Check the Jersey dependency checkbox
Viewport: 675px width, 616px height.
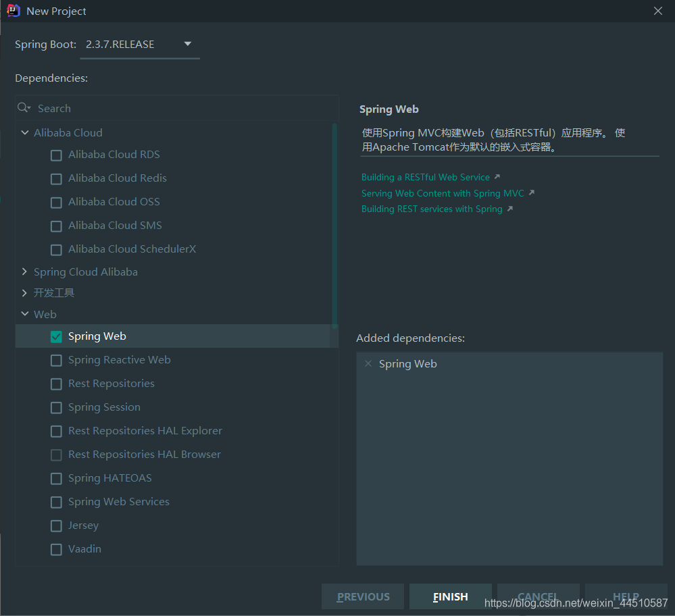(x=56, y=526)
